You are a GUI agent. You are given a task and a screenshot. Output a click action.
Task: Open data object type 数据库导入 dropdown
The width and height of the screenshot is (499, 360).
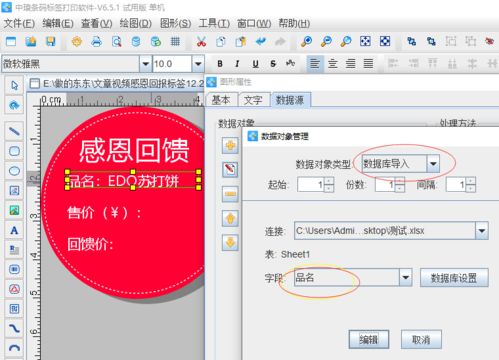433,164
